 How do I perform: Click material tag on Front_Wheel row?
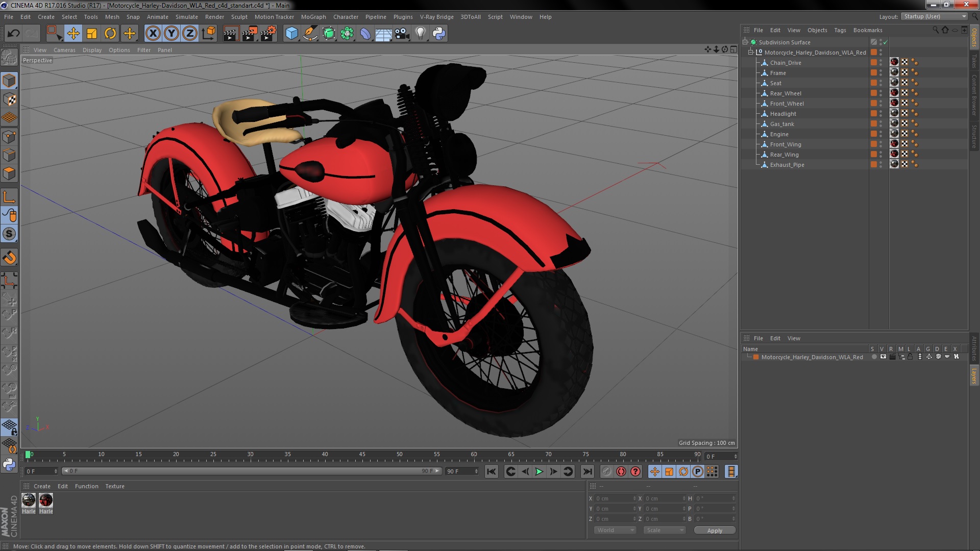click(x=894, y=103)
